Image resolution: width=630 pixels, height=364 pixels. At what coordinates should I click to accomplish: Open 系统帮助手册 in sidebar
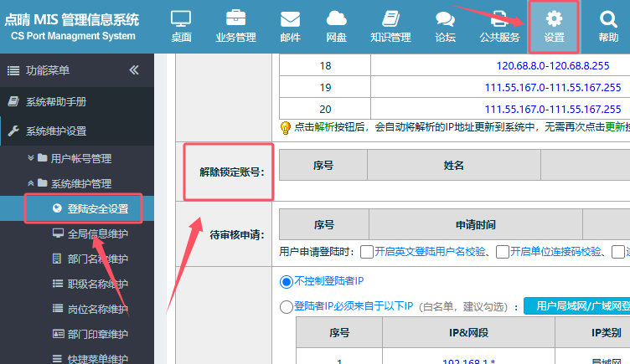point(55,101)
